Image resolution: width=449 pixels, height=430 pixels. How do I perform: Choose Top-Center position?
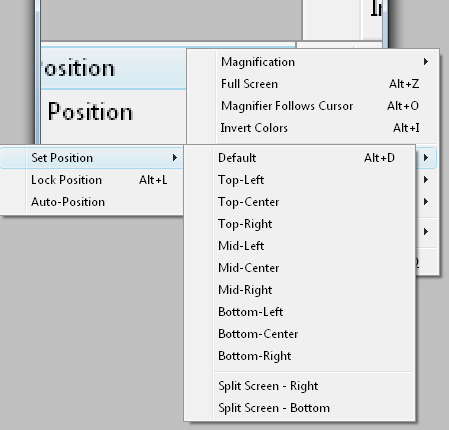coord(299,202)
